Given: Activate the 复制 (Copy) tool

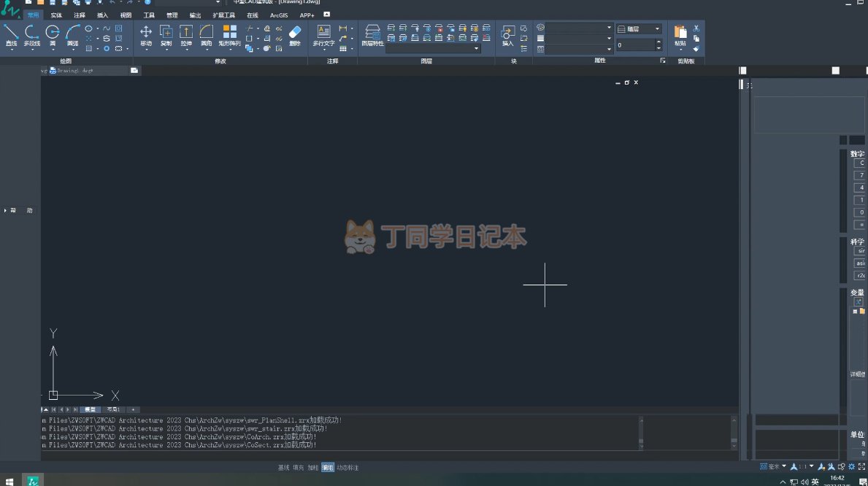Looking at the screenshot, I should (166, 34).
